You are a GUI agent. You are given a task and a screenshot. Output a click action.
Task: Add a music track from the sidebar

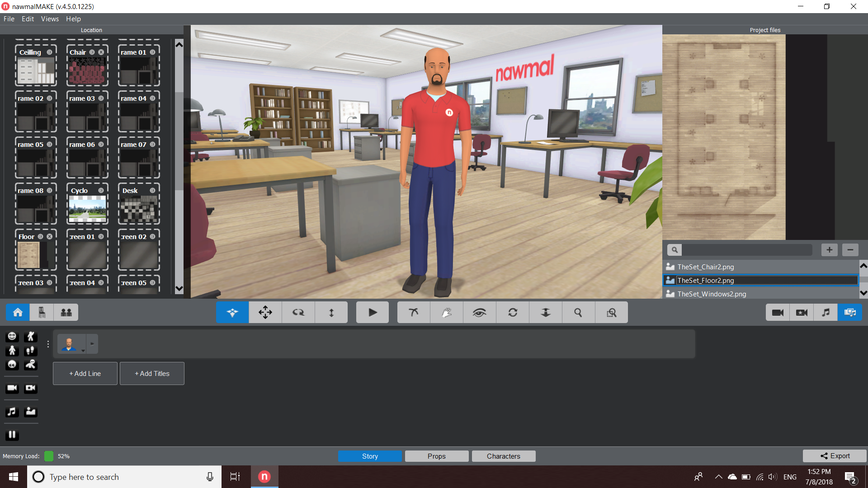click(x=12, y=411)
